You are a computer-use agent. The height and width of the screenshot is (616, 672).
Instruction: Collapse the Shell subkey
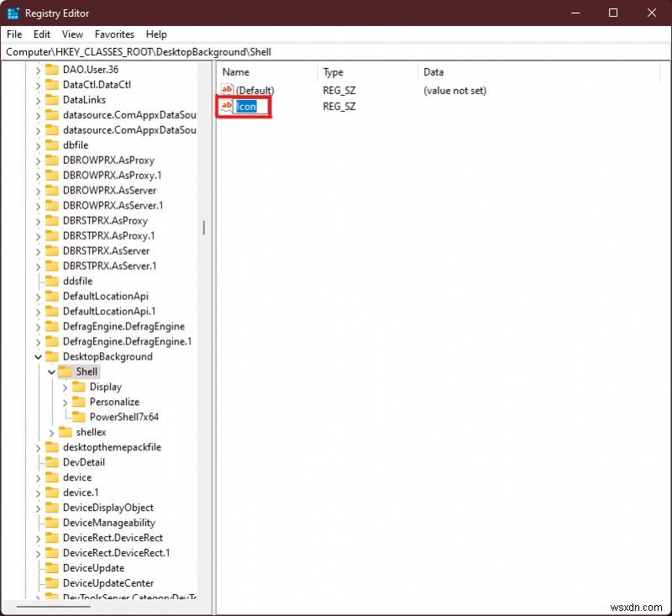(x=50, y=371)
